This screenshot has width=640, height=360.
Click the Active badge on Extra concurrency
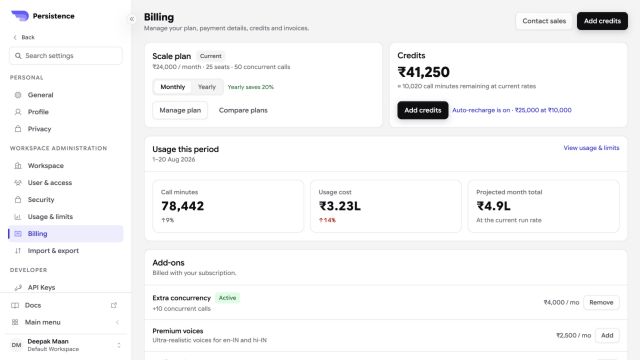227,298
